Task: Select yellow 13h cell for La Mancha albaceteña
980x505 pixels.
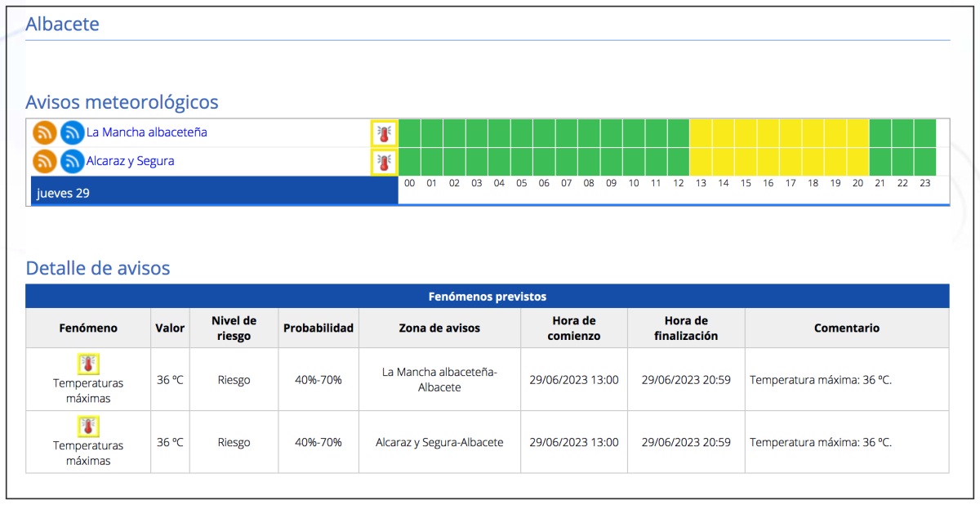Action: (701, 132)
